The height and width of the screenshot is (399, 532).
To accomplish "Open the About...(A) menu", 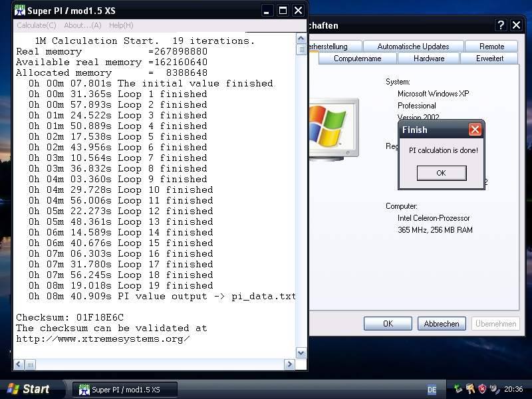I will click(x=82, y=25).
